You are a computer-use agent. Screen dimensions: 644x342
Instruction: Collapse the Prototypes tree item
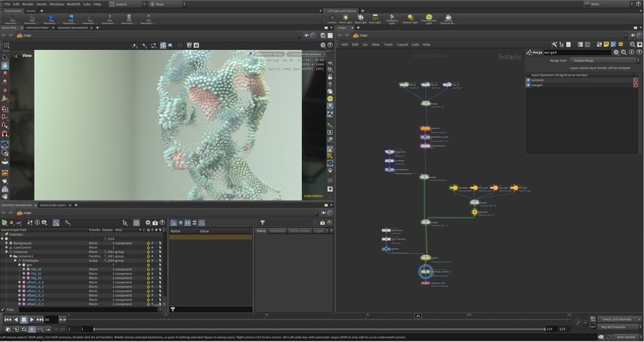coord(14,261)
